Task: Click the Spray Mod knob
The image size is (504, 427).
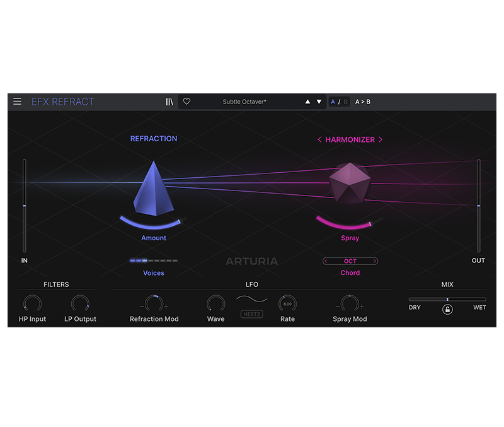Action: pyautogui.click(x=350, y=304)
